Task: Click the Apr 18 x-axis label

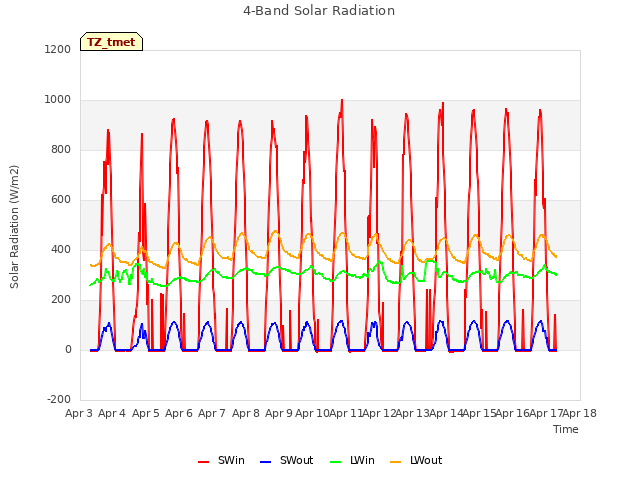Action: tap(580, 413)
